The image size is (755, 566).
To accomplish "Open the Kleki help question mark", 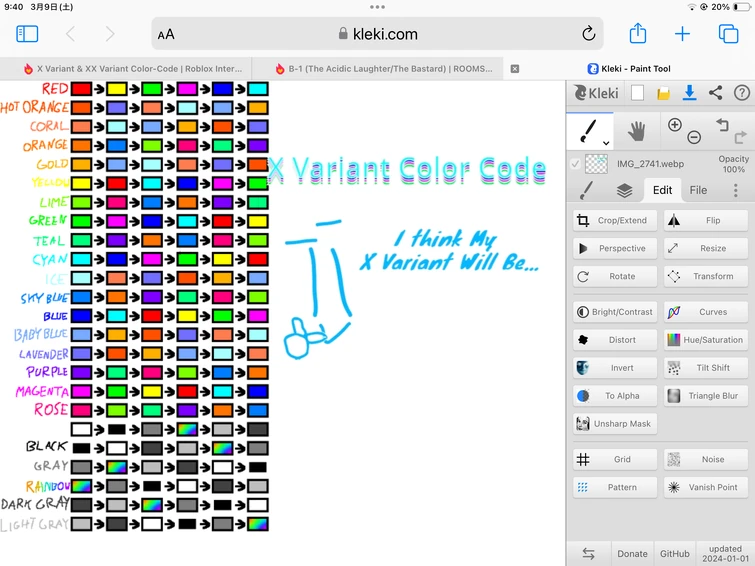I will (x=742, y=92).
